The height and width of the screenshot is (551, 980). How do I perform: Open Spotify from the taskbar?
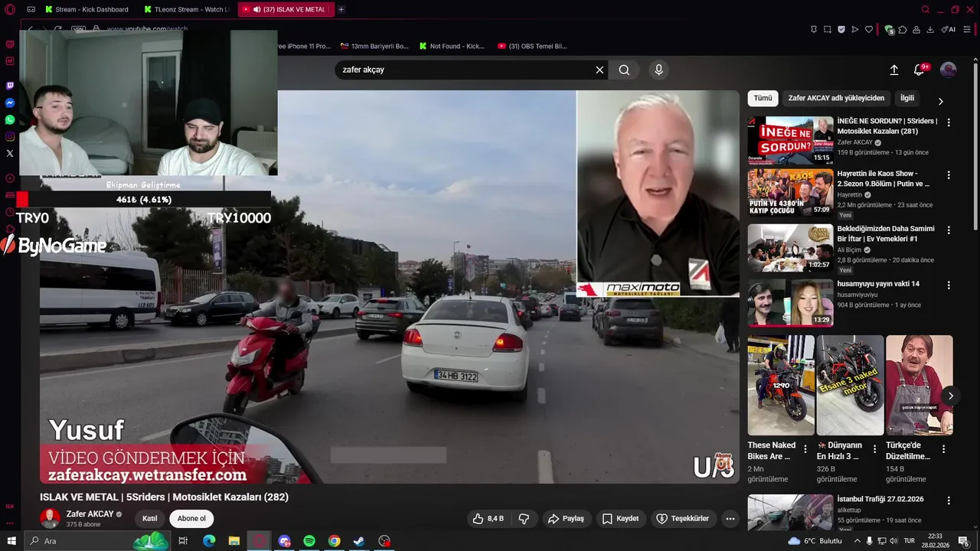pyautogui.click(x=309, y=541)
